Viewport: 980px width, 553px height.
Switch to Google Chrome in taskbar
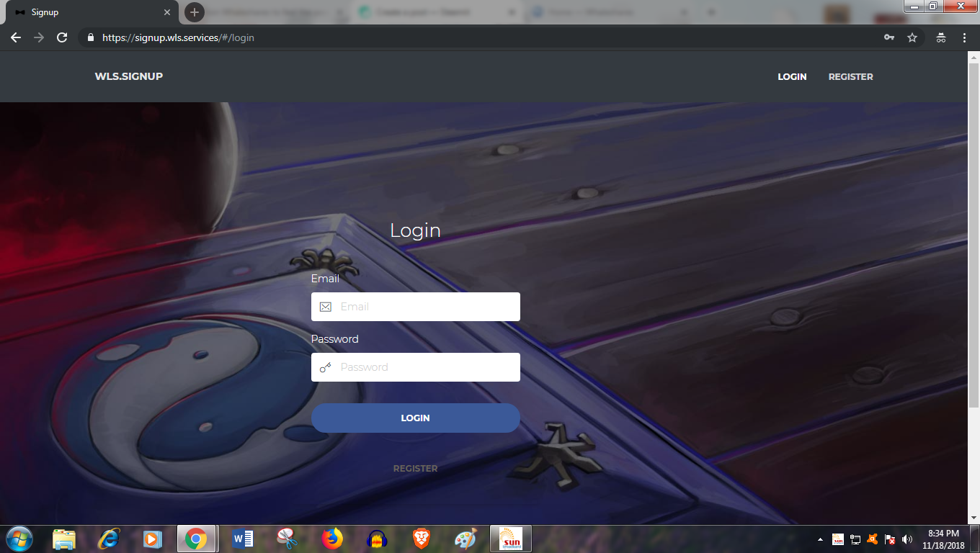(196, 539)
